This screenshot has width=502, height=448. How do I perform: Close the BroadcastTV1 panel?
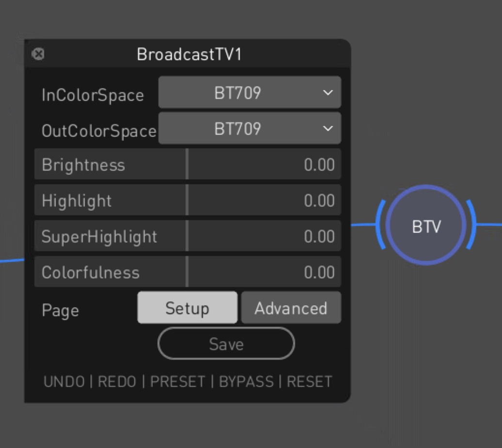pyautogui.click(x=38, y=54)
